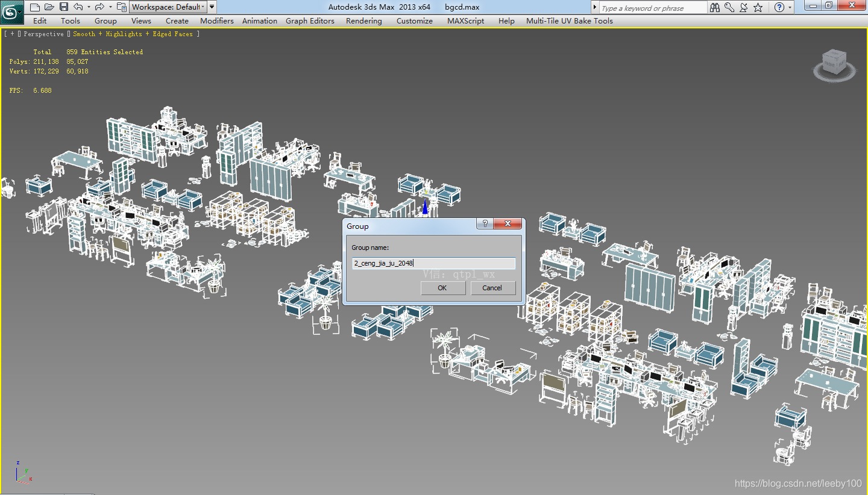Click the 'Verts: 172,229' statistics text
Image resolution: width=868 pixels, height=495 pixels.
[x=34, y=72]
